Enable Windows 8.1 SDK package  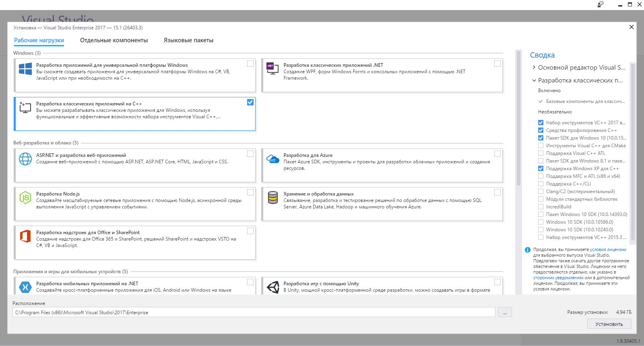tap(541, 161)
